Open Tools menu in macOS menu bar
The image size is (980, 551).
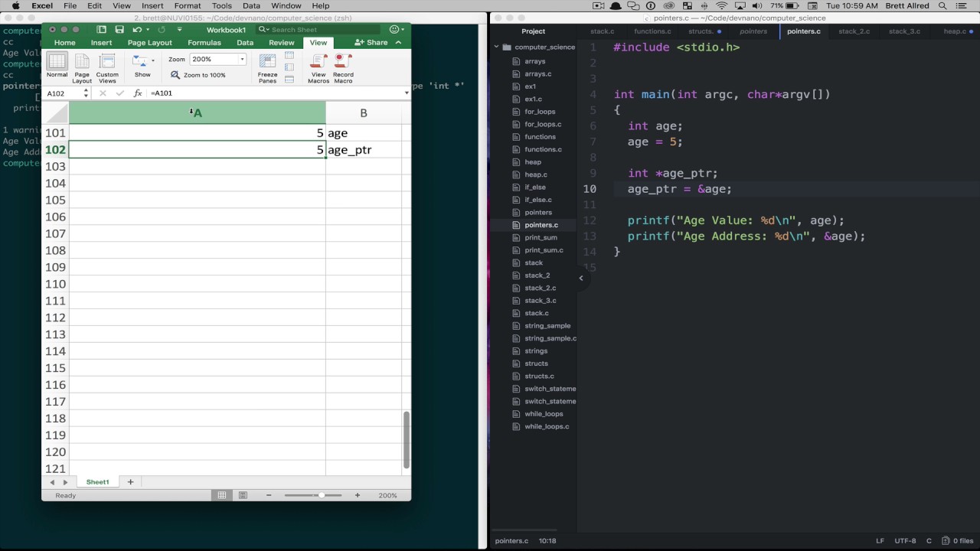[x=222, y=6]
